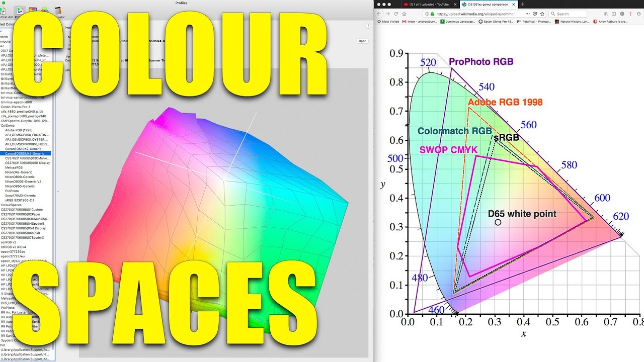The width and height of the screenshot is (644, 362).
Task: Select SonyA7RM3-Generic profile
Action: coord(21,196)
